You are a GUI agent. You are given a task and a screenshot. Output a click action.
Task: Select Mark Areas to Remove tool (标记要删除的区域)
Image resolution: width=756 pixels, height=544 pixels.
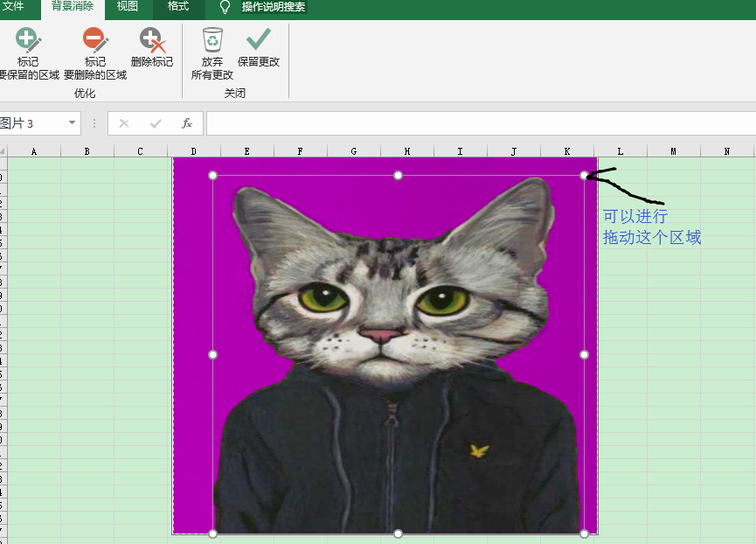[95, 53]
